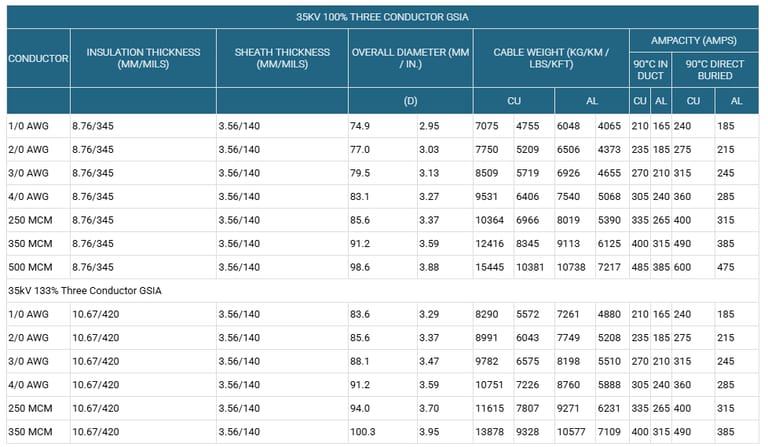Select the 7075 copper weight value
The width and height of the screenshot is (768, 447).
click(488, 126)
